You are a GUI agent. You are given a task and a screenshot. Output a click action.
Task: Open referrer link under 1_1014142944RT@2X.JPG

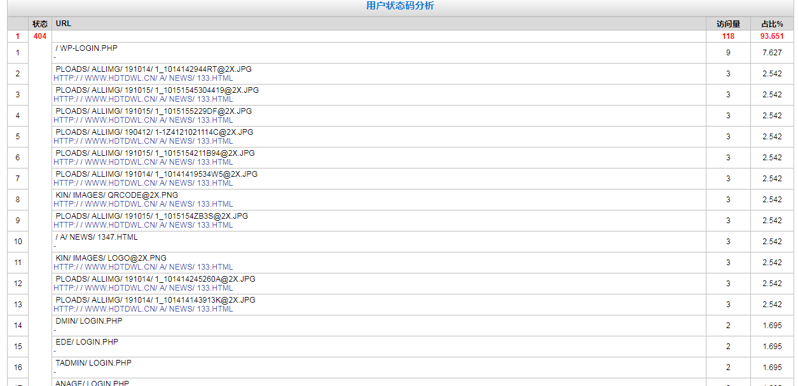click(143, 78)
